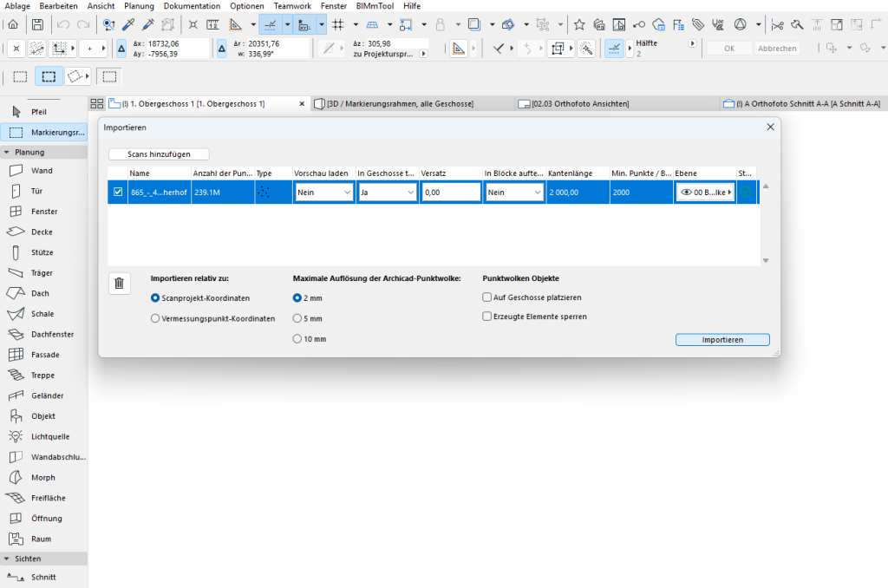Open Vorschau laden dropdown
This screenshot has height=588, width=888.
323,193
